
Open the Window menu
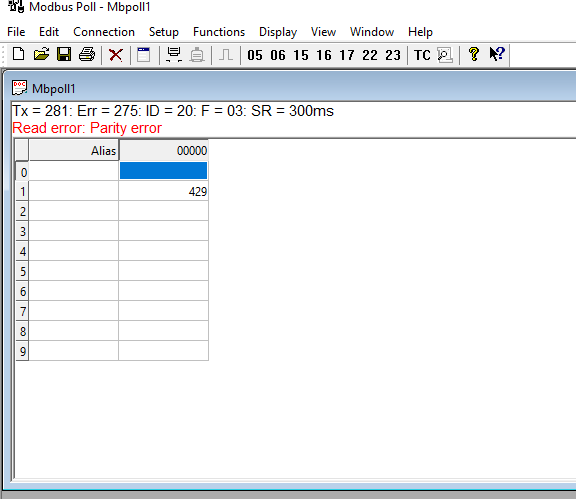372,32
